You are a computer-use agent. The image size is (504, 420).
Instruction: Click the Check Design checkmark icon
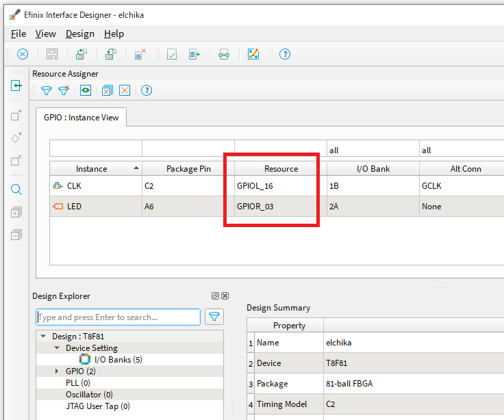tap(172, 54)
